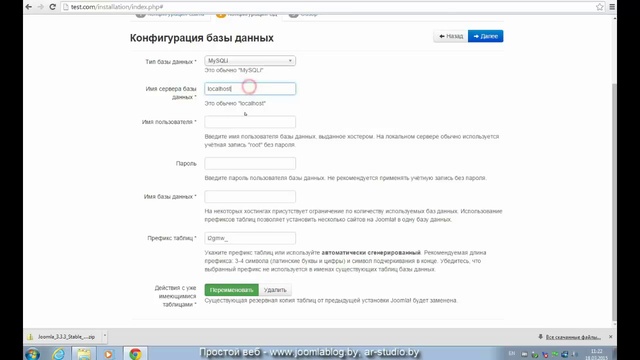Click the Пароль input field
The width and height of the screenshot is (640, 360).
click(250, 163)
